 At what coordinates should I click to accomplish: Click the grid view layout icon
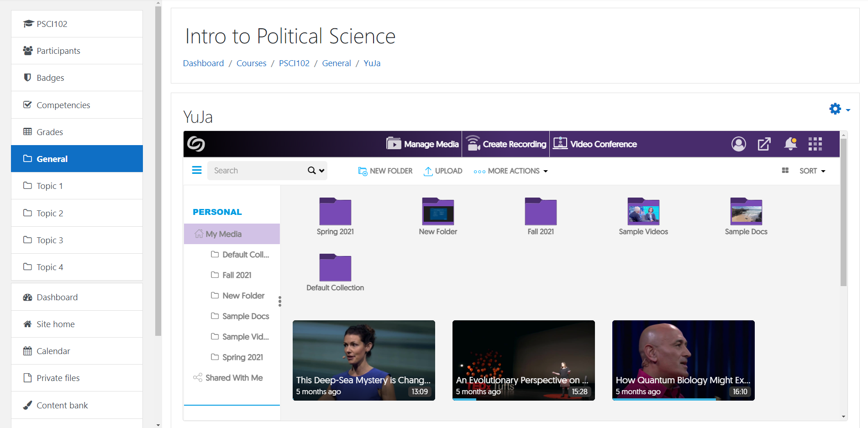785,171
